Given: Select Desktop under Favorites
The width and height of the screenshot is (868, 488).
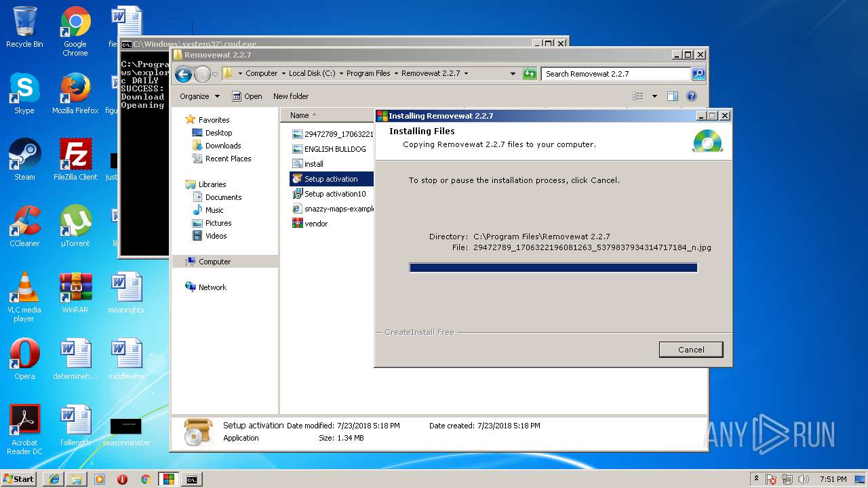Looking at the screenshot, I should (x=218, y=133).
